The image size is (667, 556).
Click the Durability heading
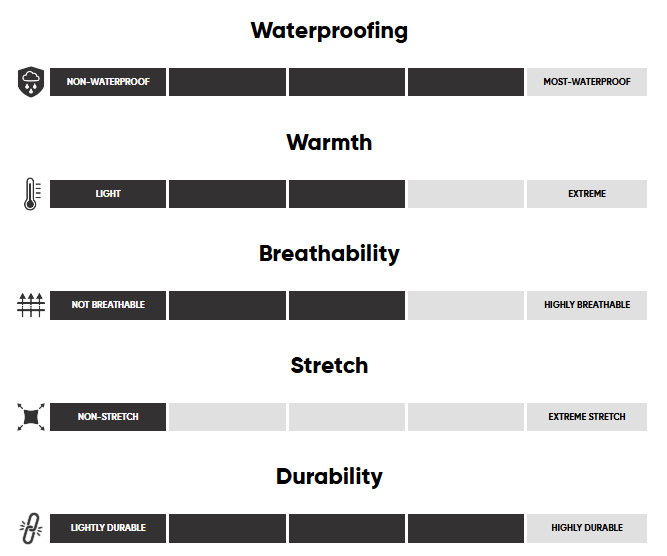[x=329, y=477]
